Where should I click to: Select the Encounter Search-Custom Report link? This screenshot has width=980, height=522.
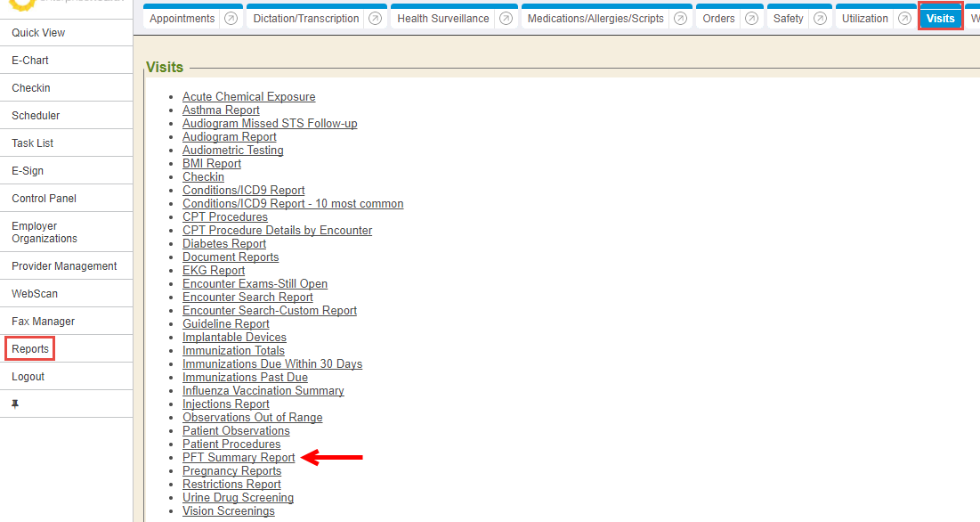coord(270,311)
